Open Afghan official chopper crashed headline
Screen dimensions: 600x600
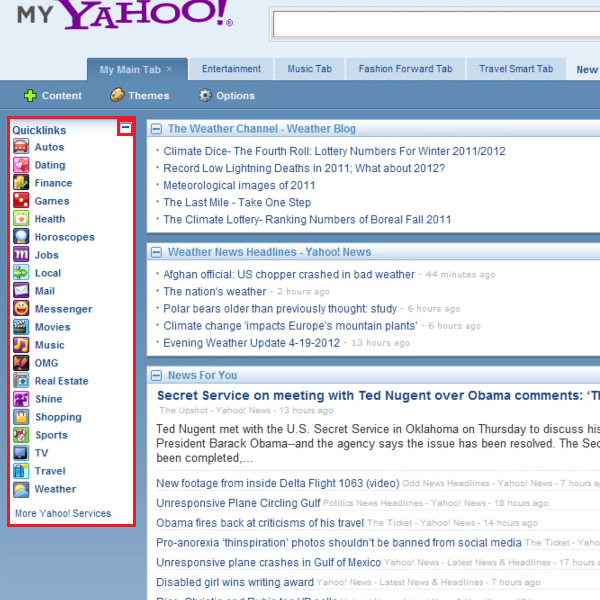(289, 274)
